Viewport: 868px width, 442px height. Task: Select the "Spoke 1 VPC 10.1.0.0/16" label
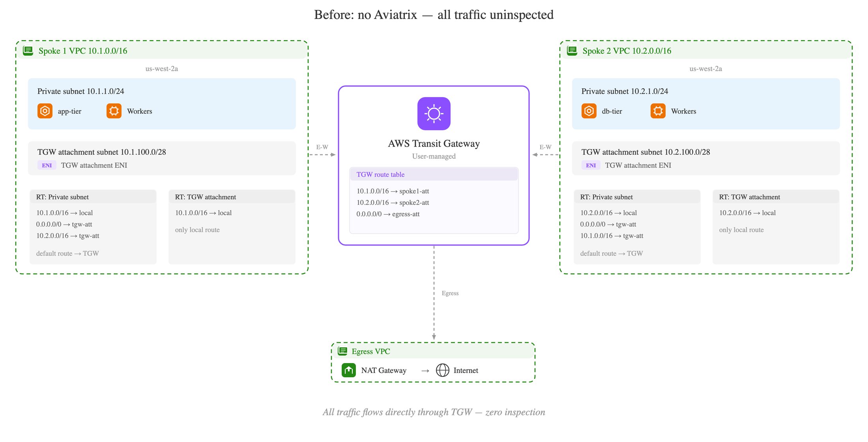coord(83,51)
